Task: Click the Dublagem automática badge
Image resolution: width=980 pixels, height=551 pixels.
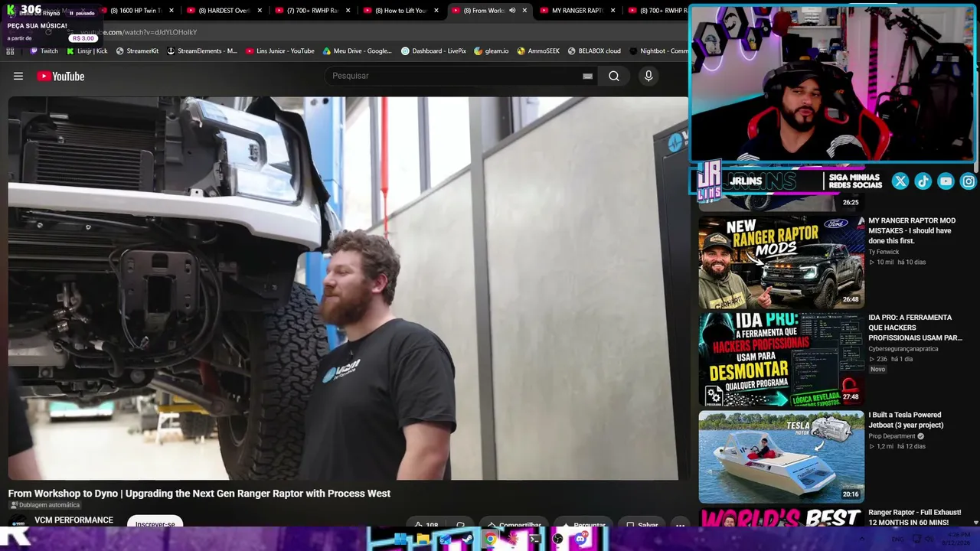Action: coord(44,505)
